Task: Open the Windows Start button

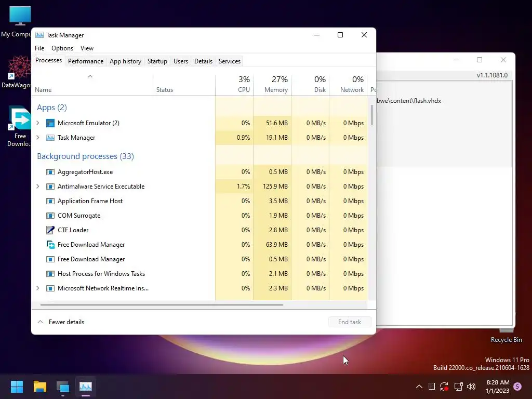Action: [x=17, y=387]
